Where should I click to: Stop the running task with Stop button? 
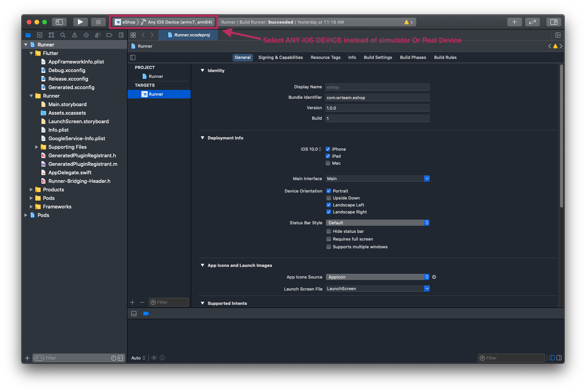[x=98, y=22]
